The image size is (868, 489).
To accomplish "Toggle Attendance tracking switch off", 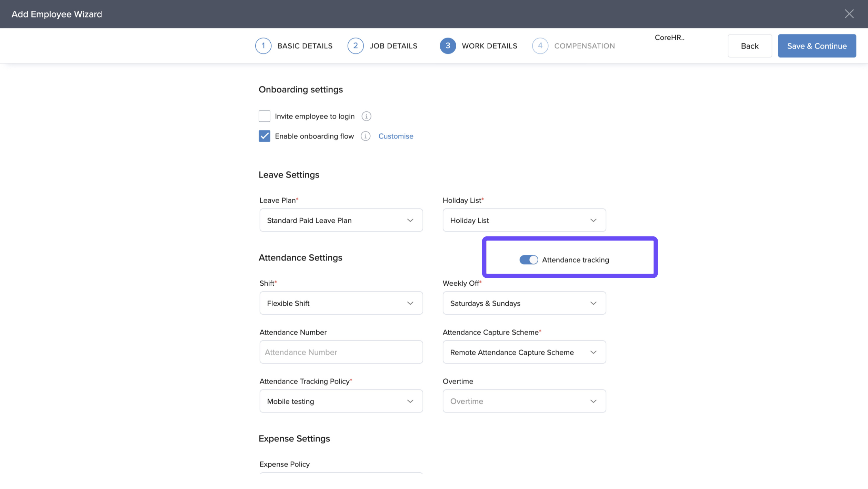I will pos(528,260).
